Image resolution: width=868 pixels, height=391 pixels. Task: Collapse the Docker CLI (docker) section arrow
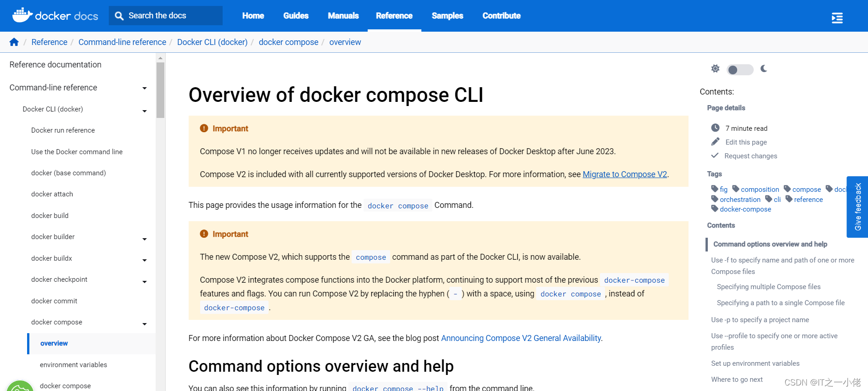click(x=145, y=111)
